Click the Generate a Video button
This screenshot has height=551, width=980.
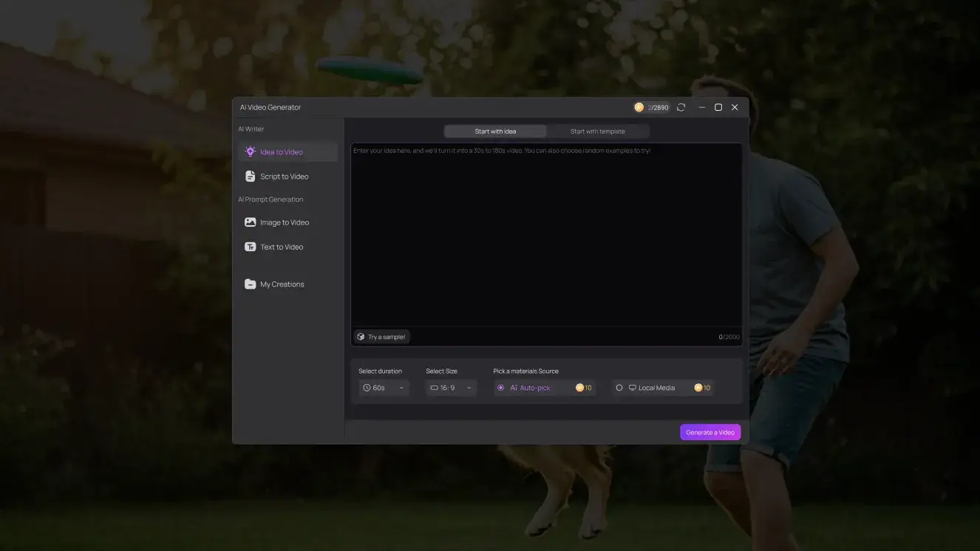coord(710,432)
